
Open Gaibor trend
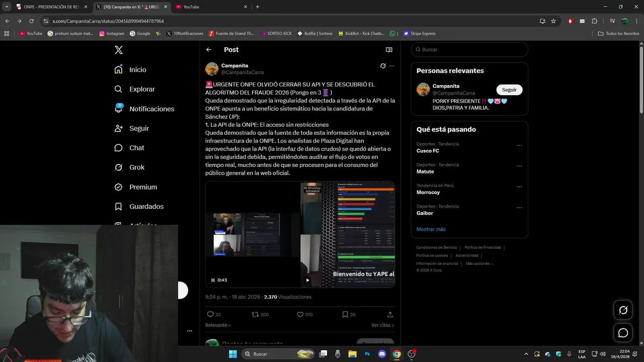[425, 213]
